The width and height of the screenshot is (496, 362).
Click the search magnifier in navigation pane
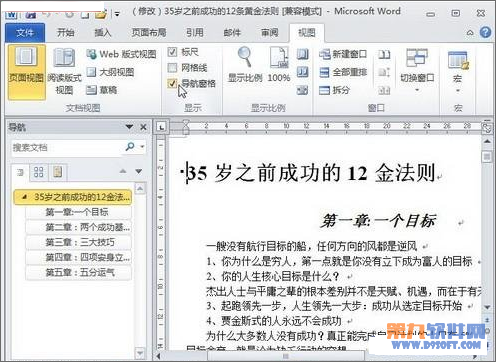(x=130, y=146)
